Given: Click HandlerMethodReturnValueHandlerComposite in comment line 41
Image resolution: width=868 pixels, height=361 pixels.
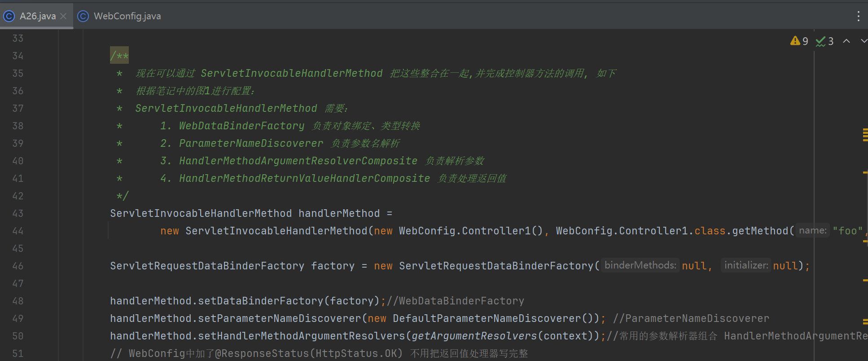Looking at the screenshot, I should (x=304, y=178).
